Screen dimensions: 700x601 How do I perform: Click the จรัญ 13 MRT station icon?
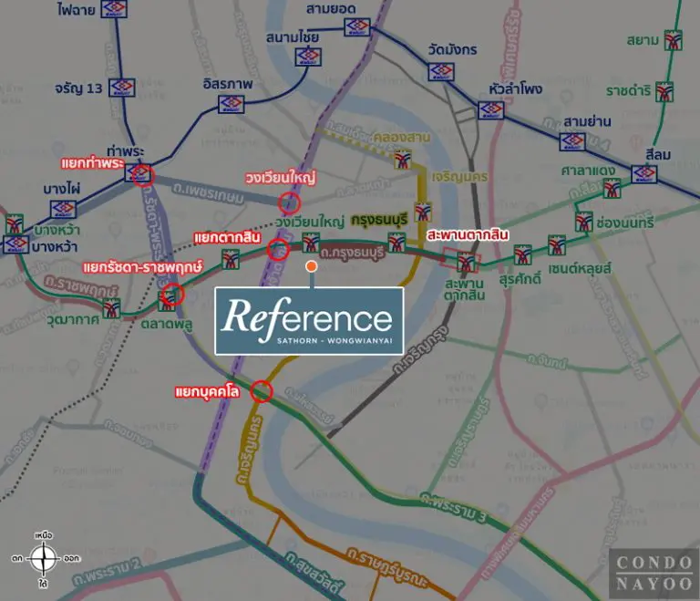[122, 88]
